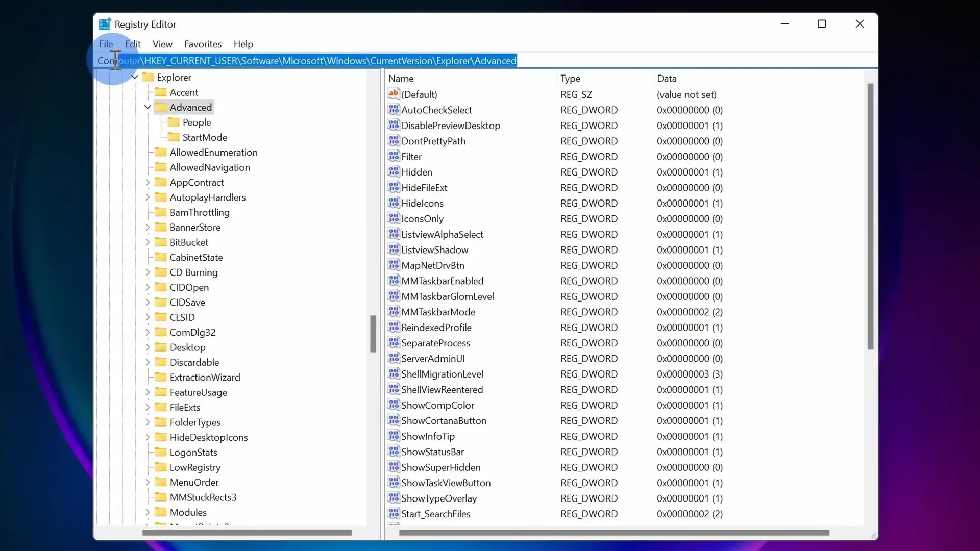Click the ShowSuperHidden value icon

394,467
